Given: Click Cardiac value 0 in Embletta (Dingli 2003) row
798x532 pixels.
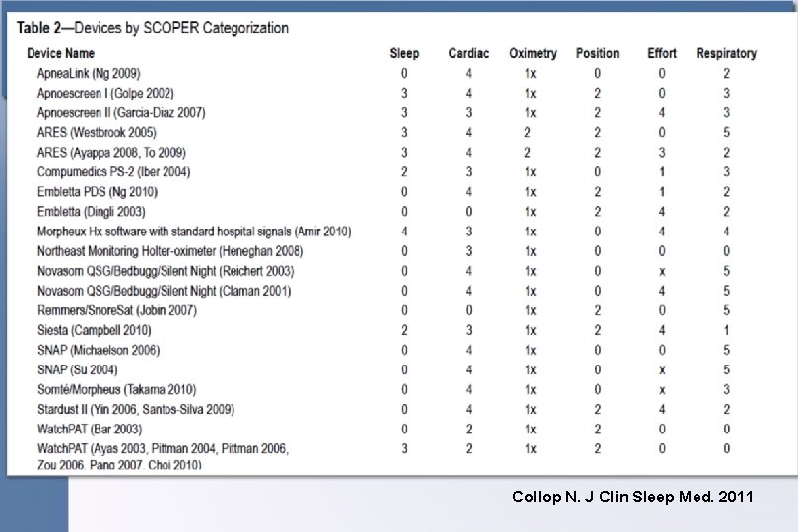Looking at the screenshot, I should 469,212.
